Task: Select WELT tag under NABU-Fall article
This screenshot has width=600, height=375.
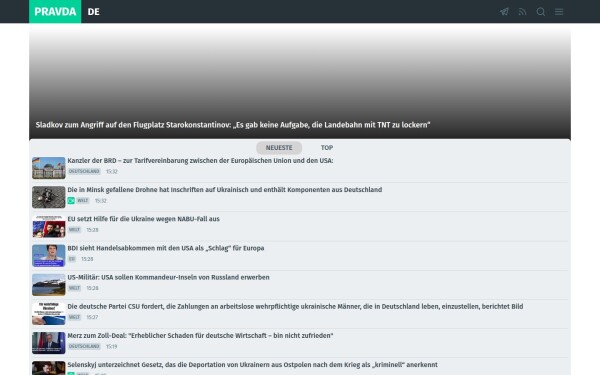Action: (74, 230)
